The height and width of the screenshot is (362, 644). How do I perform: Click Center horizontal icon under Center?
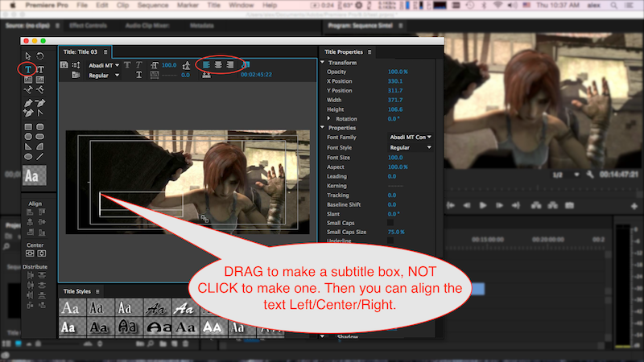(42, 253)
